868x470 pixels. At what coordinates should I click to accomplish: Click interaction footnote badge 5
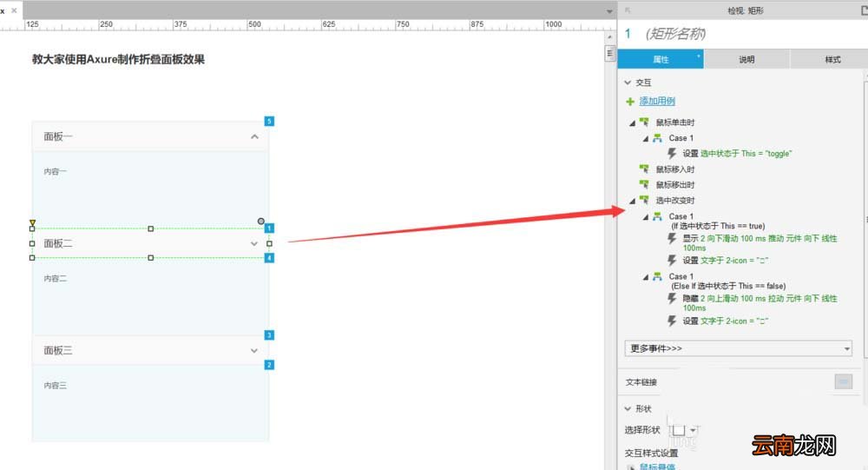(x=269, y=121)
